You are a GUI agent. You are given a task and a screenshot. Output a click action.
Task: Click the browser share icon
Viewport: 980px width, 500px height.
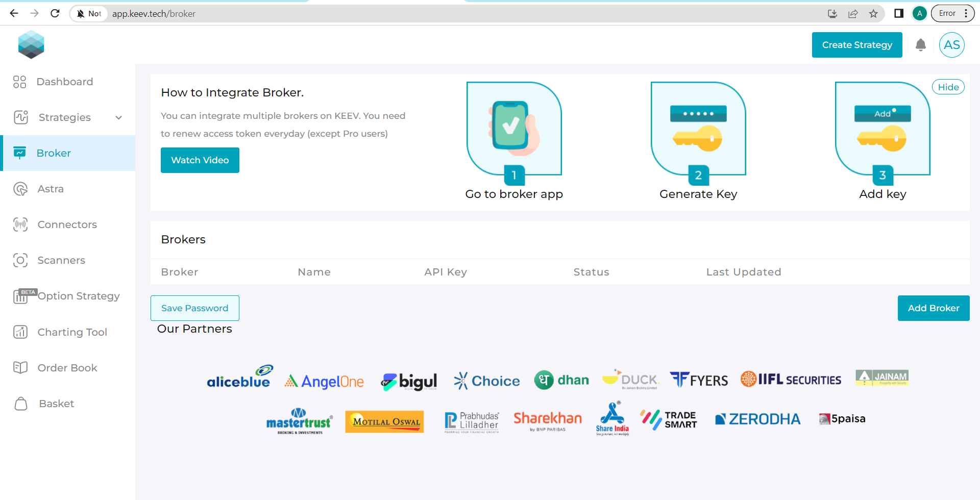[x=853, y=14]
